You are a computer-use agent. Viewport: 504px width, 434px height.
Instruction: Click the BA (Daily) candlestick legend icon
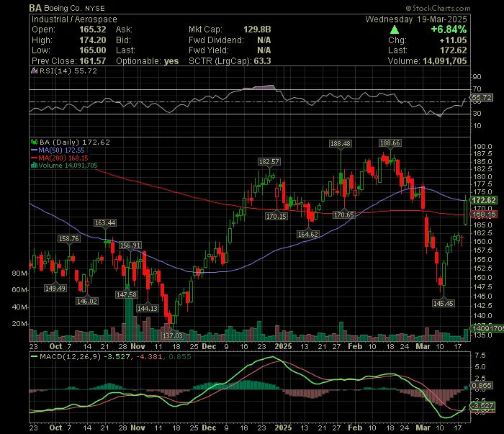tap(34, 142)
